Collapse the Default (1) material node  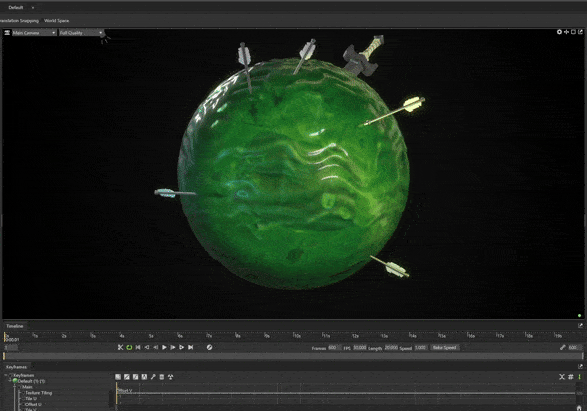(x=10, y=381)
